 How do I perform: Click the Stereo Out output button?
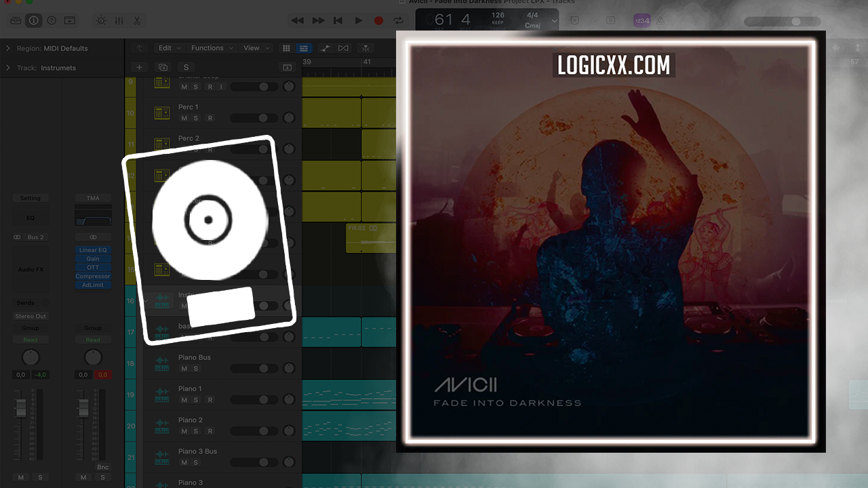(31, 317)
